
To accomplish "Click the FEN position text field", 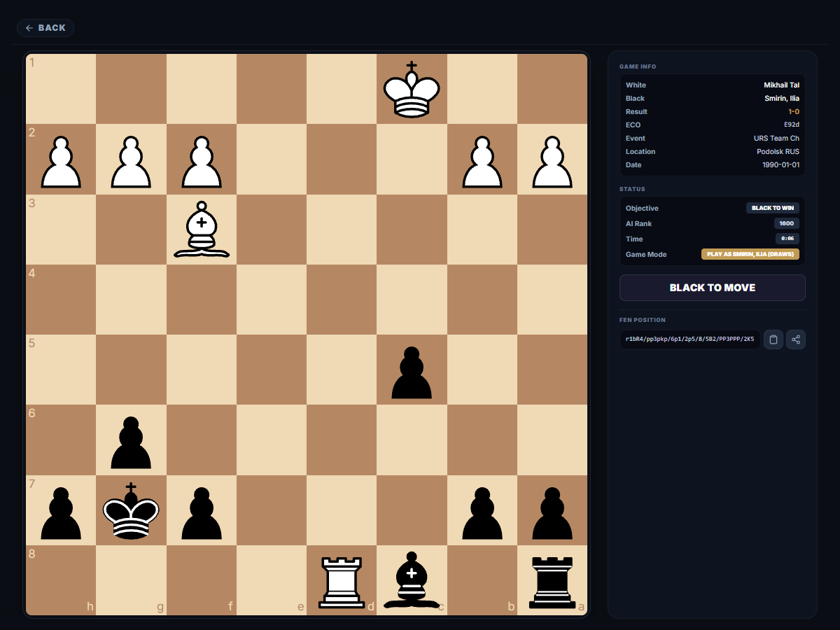I will point(689,339).
